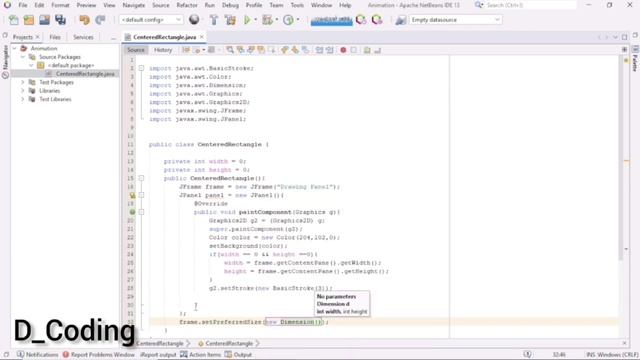This screenshot has width=640, height=360.
Task: Open the Debug menu
Action: pyautogui.click(x=230, y=5)
